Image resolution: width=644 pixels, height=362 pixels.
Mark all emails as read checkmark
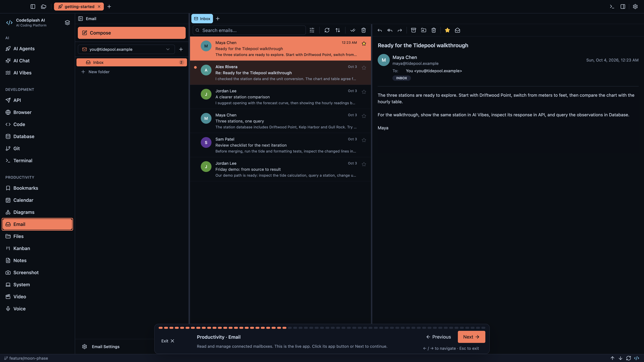click(353, 30)
